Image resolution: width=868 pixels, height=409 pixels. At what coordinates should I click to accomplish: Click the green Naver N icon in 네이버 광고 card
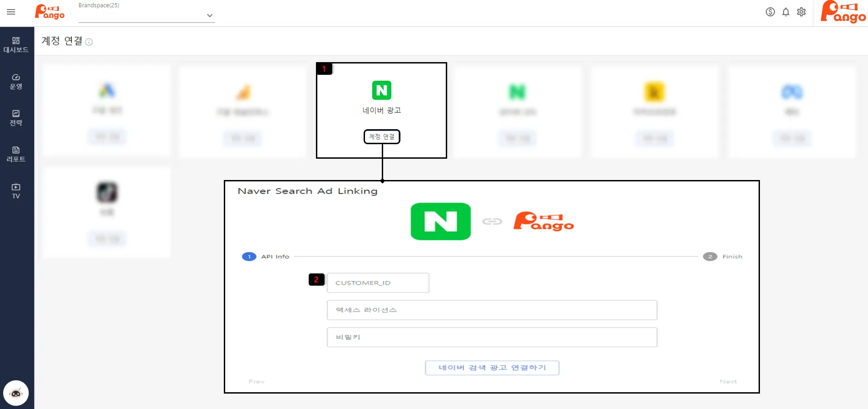pyautogui.click(x=381, y=90)
